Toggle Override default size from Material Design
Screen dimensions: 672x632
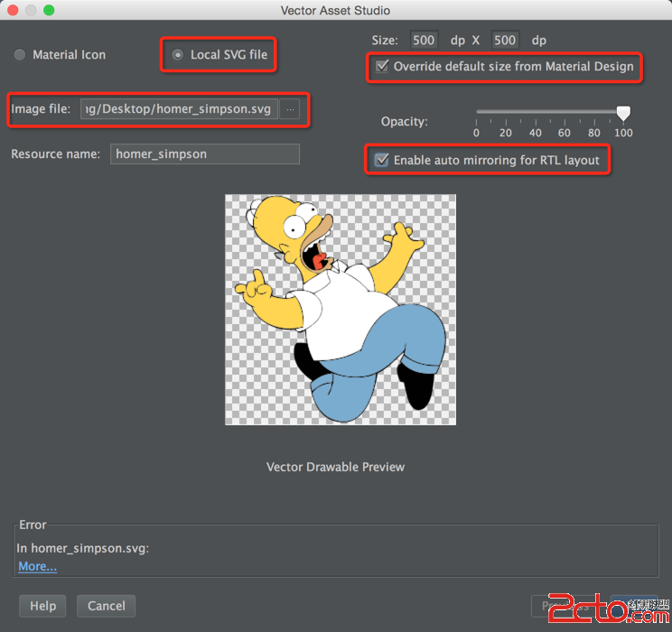coord(381,67)
